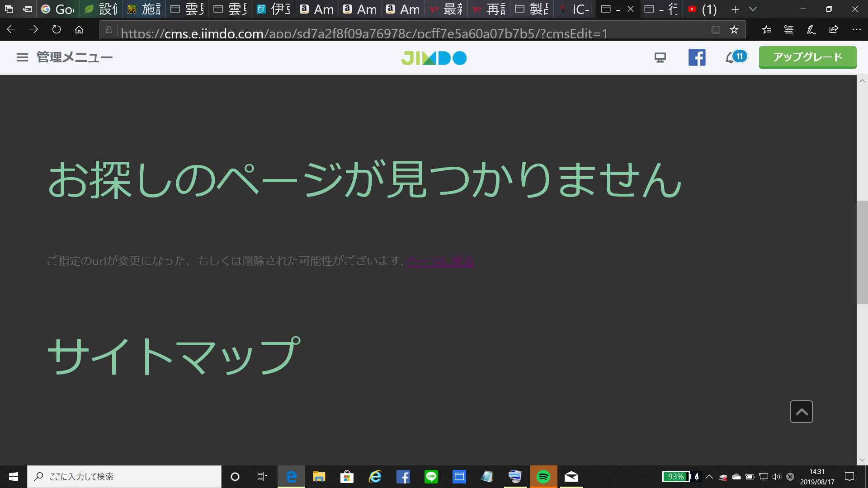Follow the purple ページにする link
868x488 pixels.
(440, 261)
